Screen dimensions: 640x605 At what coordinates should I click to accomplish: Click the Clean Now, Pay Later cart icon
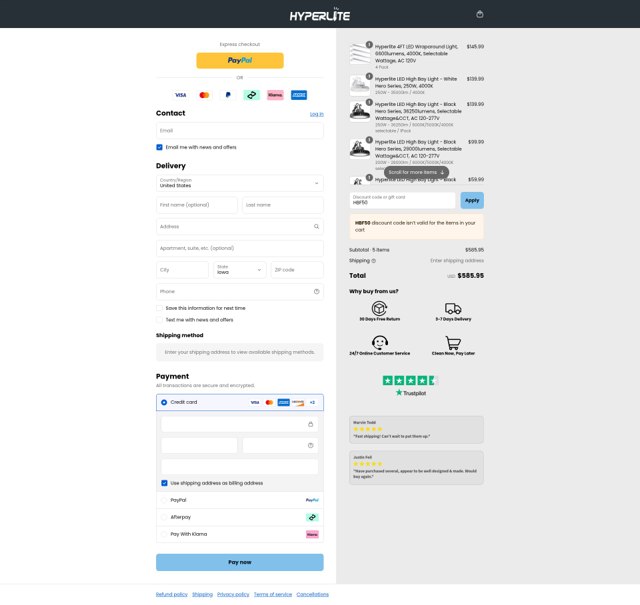coord(453,343)
